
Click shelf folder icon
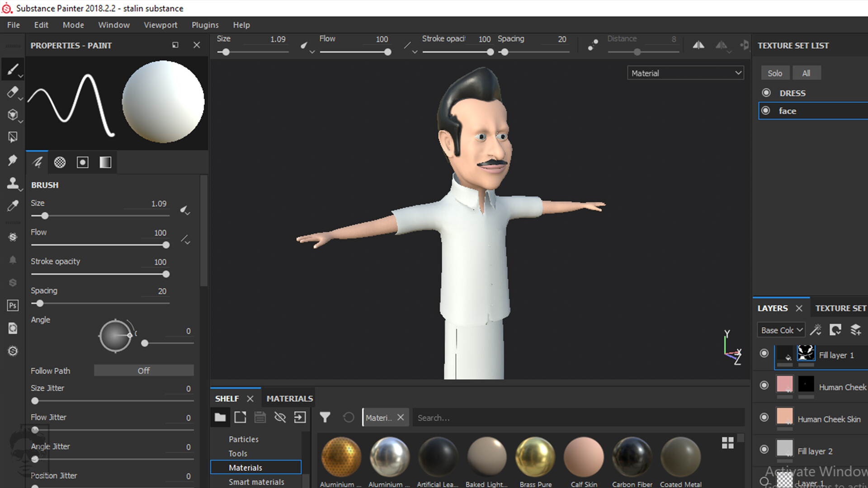click(x=220, y=418)
